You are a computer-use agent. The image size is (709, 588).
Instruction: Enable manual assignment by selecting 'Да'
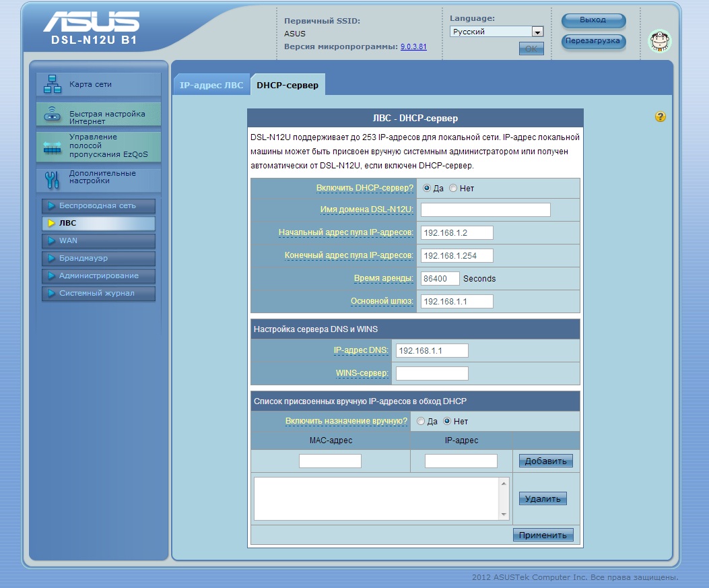(x=421, y=422)
